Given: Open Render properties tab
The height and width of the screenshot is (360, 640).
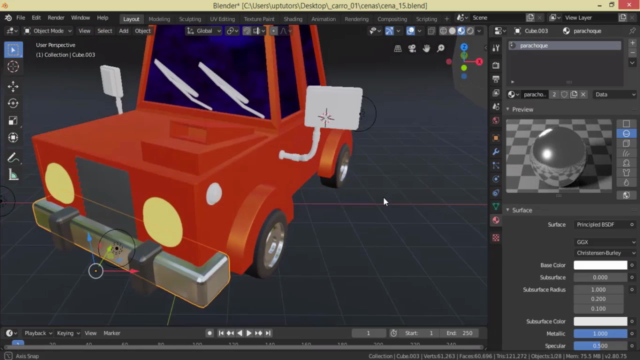Looking at the screenshot, I should (496, 65).
